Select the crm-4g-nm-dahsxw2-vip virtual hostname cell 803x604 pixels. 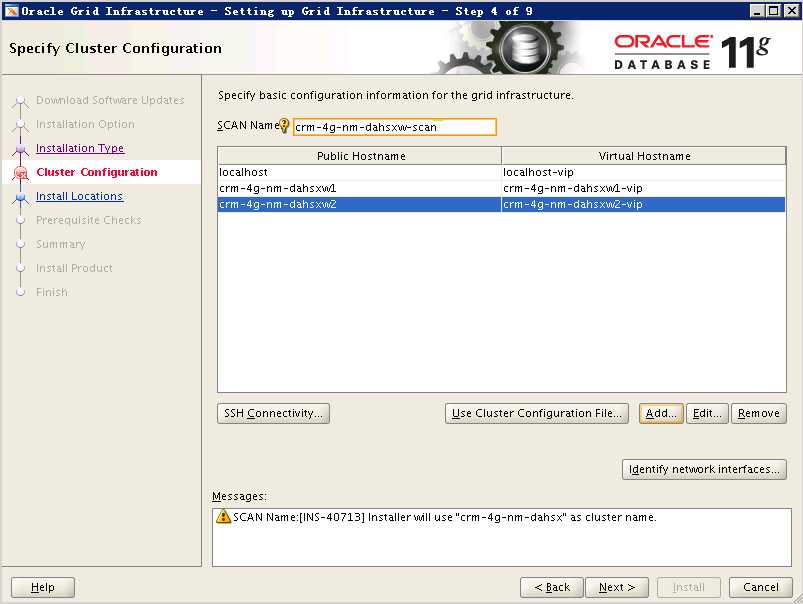pos(644,204)
